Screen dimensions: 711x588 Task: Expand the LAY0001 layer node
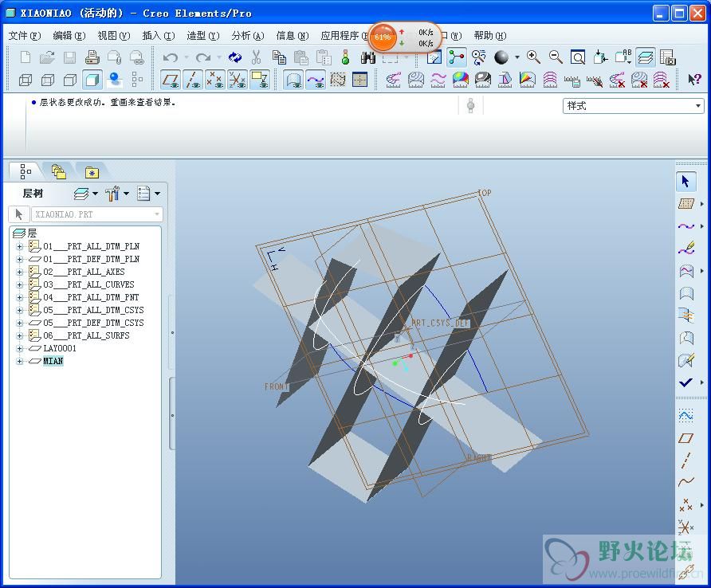click(x=19, y=349)
